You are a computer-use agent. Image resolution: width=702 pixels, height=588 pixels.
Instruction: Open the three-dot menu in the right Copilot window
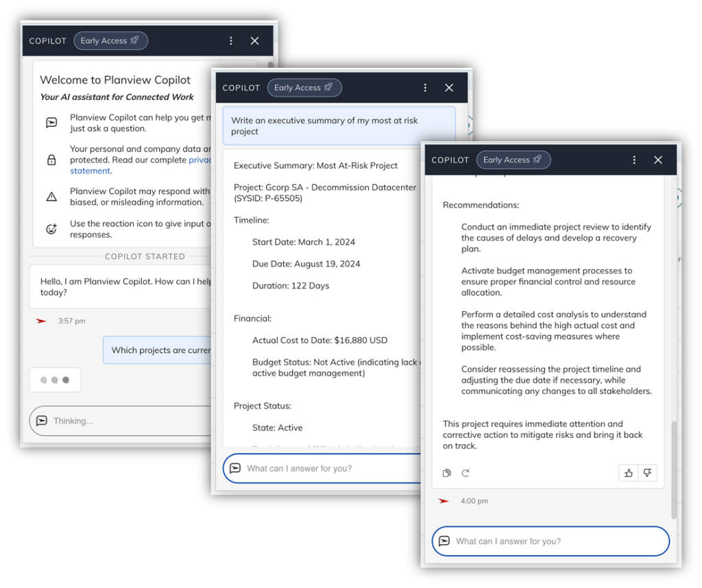pos(634,160)
